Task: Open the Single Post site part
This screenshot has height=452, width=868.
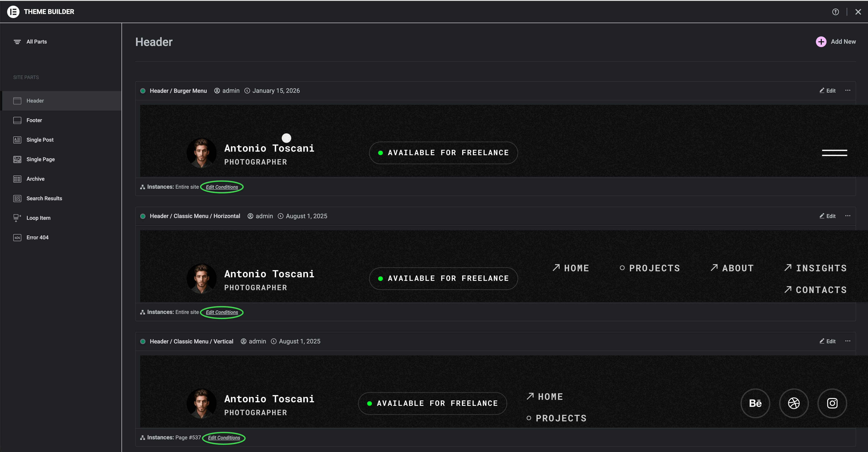Action: (x=40, y=140)
